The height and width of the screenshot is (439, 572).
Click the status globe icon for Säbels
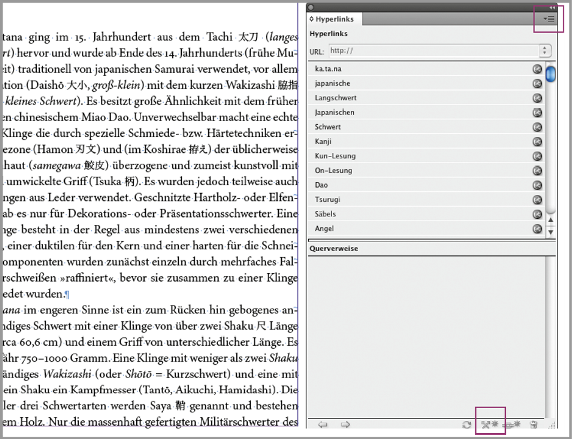point(537,214)
